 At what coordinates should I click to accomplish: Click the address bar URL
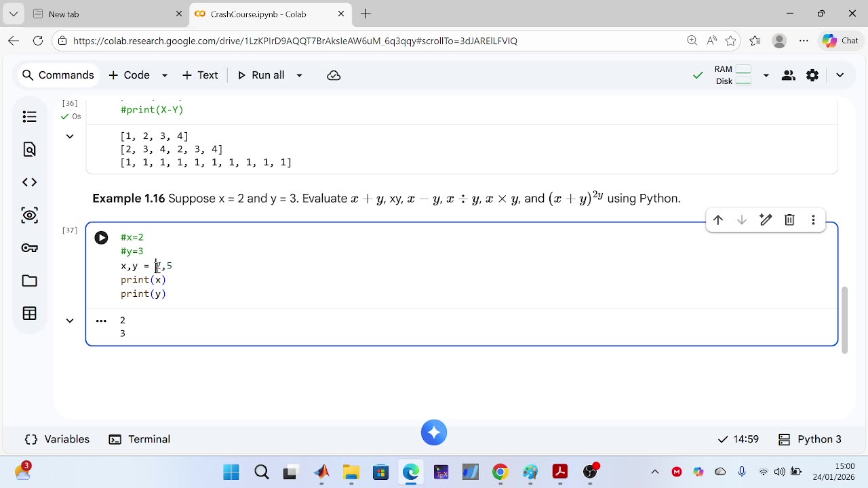(x=295, y=41)
